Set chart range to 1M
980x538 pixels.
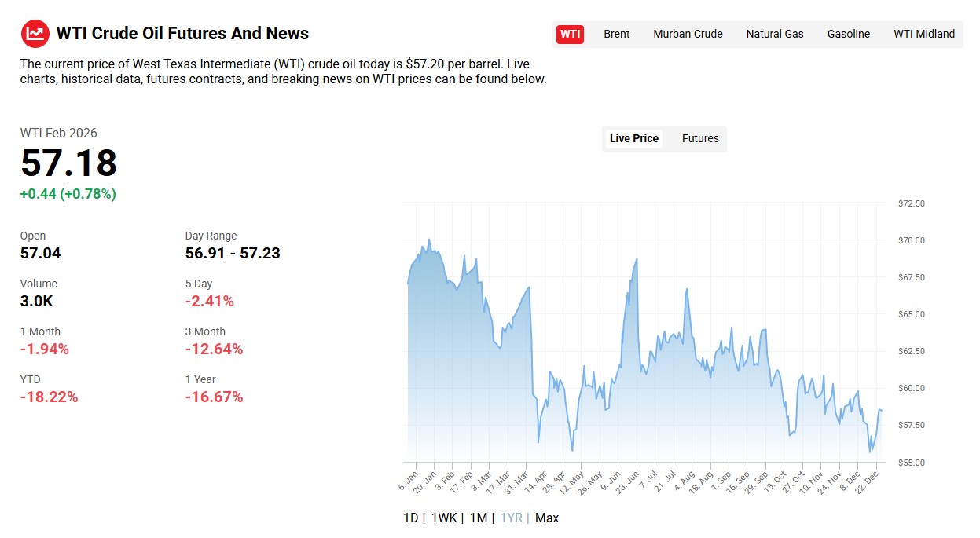(x=478, y=518)
